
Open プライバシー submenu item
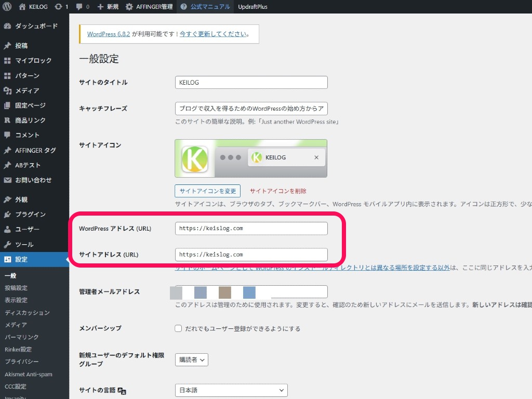(x=22, y=362)
